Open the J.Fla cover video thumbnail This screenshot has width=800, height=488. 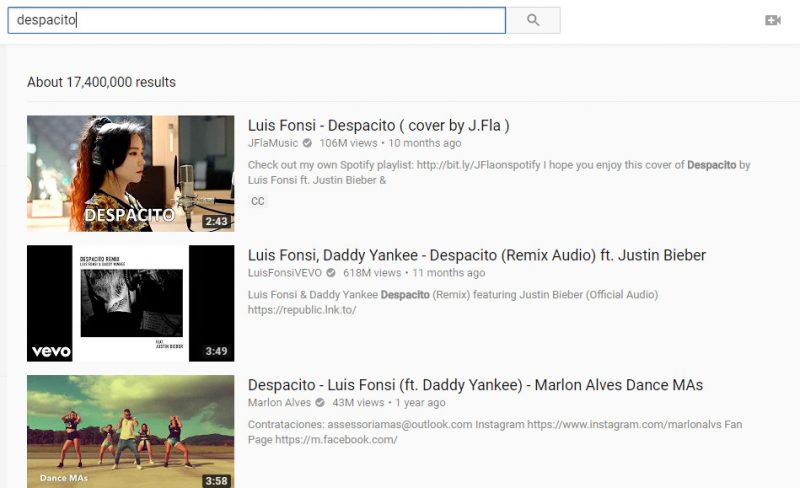131,174
